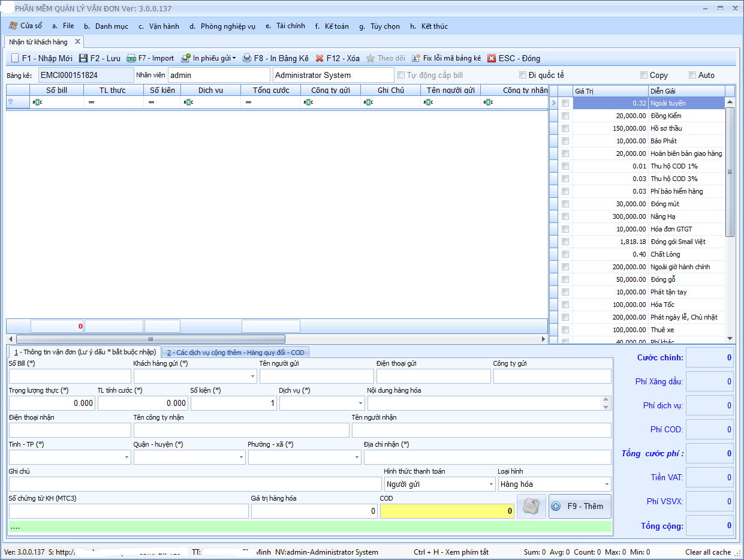Screen dimensions: 744x560
Task: Click the Tổng cước column header
Action: click(x=271, y=90)
